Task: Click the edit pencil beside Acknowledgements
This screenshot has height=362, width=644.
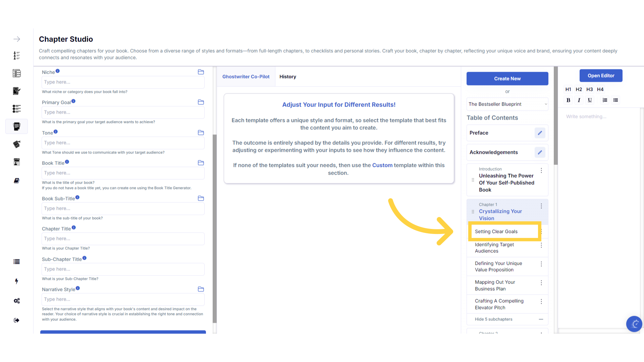Action: [x=540, y=153]
